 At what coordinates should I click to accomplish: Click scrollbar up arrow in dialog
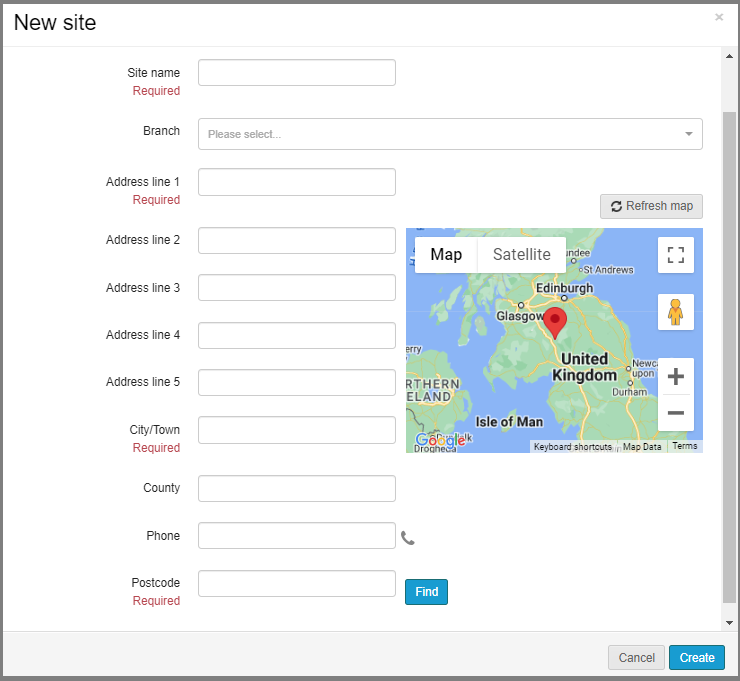729,56
